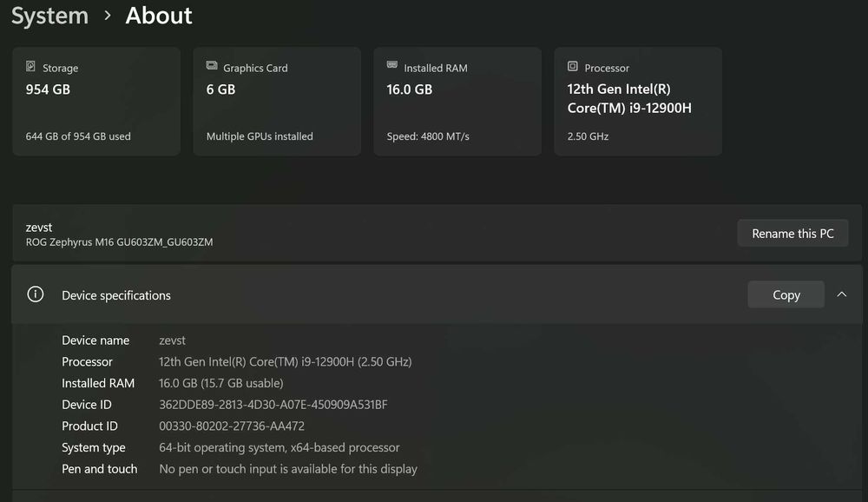Click the Device specifications section title
The height and width of the screenshot is (502, 868).
tap(116, 295)
